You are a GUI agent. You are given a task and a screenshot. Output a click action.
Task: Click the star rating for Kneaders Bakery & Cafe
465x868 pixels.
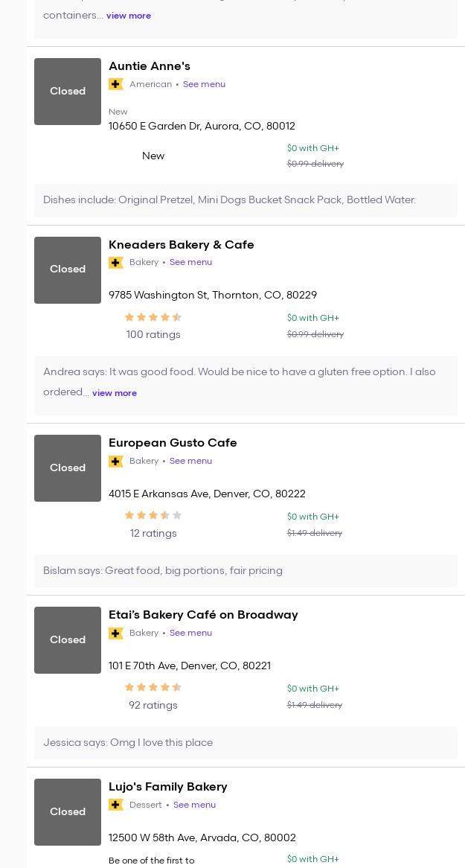coord(153,317)
